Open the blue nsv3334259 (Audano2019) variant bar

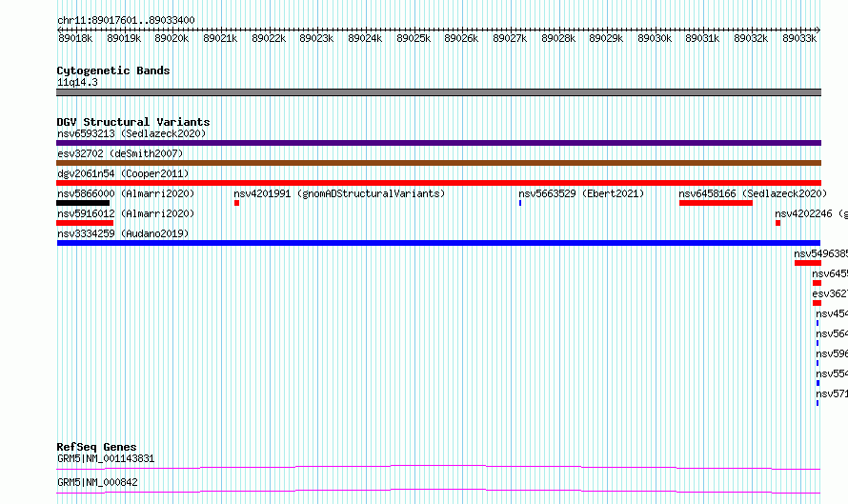tap(438, 243)
